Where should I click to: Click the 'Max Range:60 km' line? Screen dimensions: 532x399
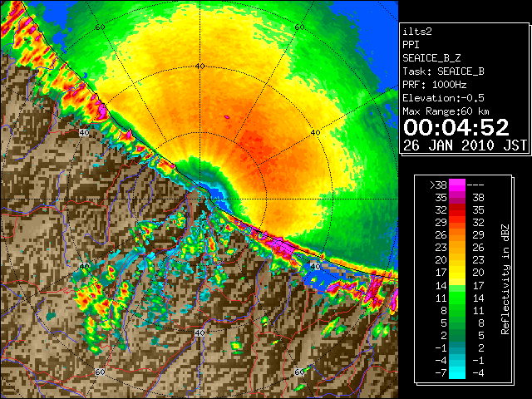pyautogui.click(x=446, y=111)
